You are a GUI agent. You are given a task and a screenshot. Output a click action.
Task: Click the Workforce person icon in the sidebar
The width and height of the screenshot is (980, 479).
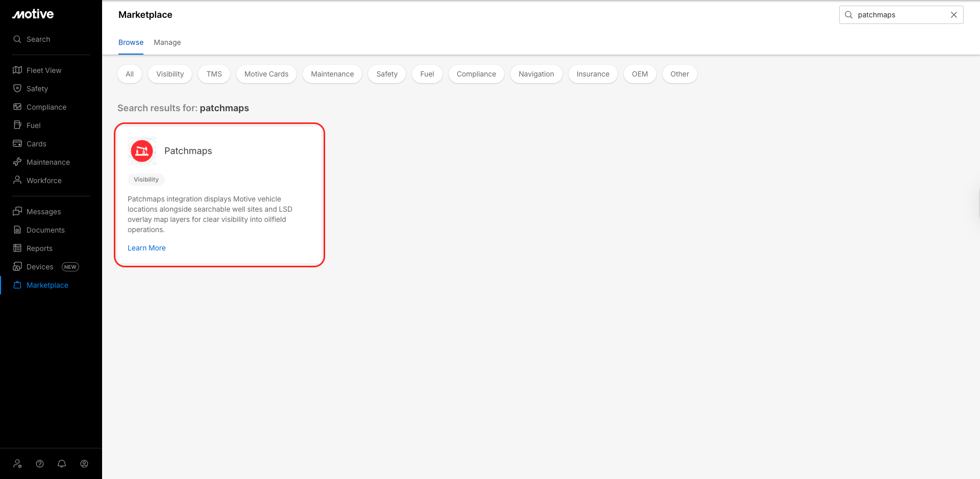17,180
